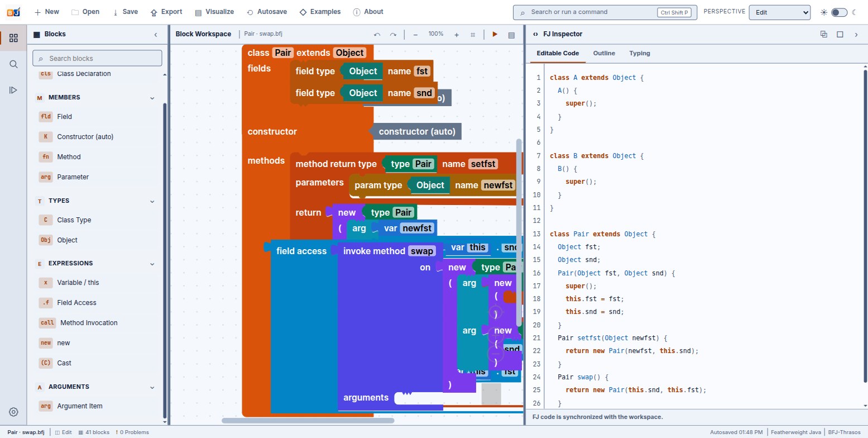
Task: Collapse the ARGUMENTS section
Action: tap(152, 387)
